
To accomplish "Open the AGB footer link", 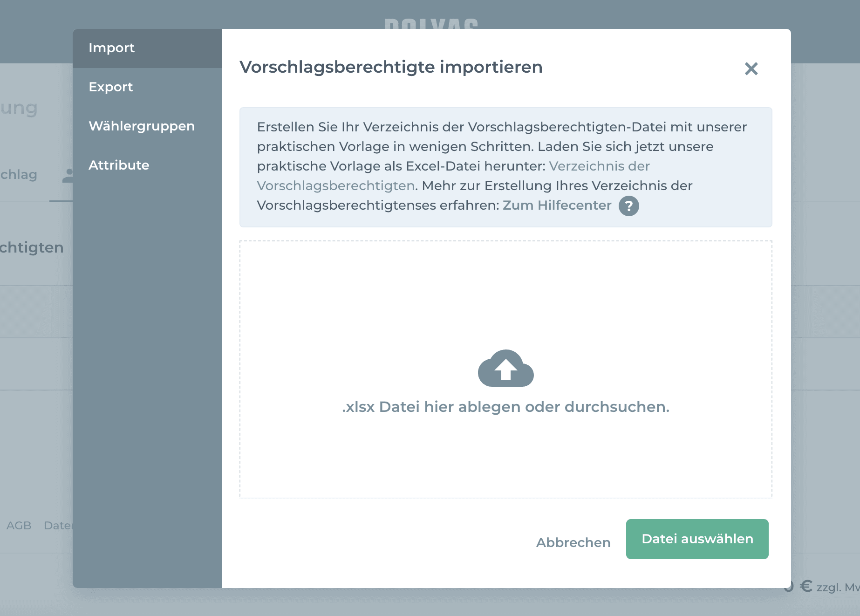I will pos(19,526).
